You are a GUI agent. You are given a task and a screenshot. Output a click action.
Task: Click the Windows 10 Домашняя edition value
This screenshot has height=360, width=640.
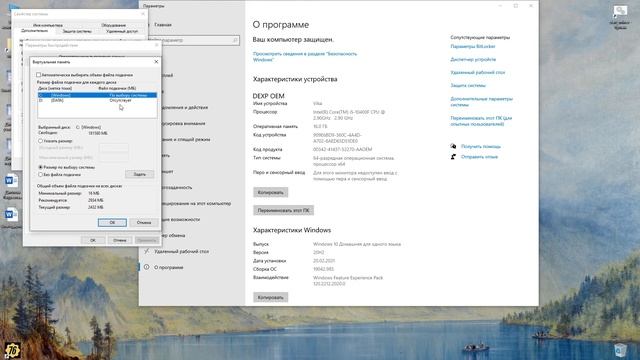(357, 244)
